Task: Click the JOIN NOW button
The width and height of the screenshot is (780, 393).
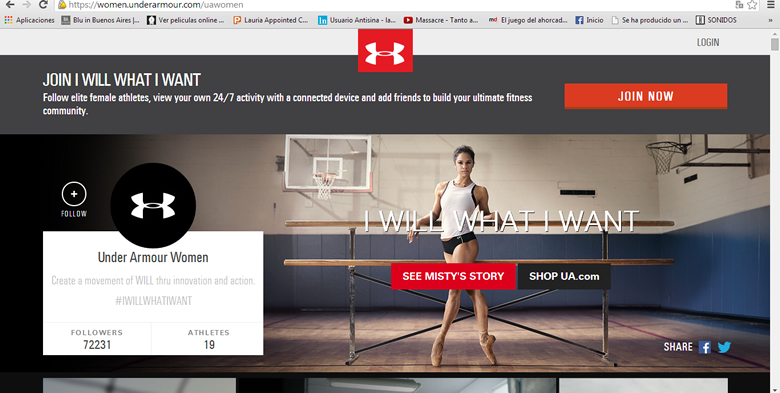Action: pos(646,96)
